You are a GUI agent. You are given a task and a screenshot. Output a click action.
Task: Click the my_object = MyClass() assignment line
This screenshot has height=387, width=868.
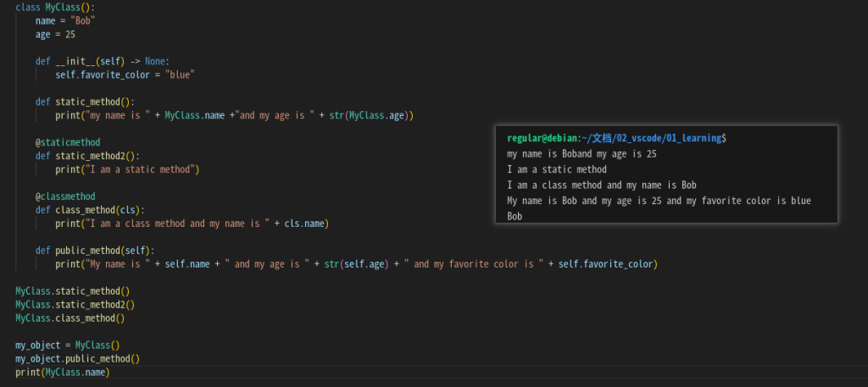pyautogui.click(x=68, y=345)
